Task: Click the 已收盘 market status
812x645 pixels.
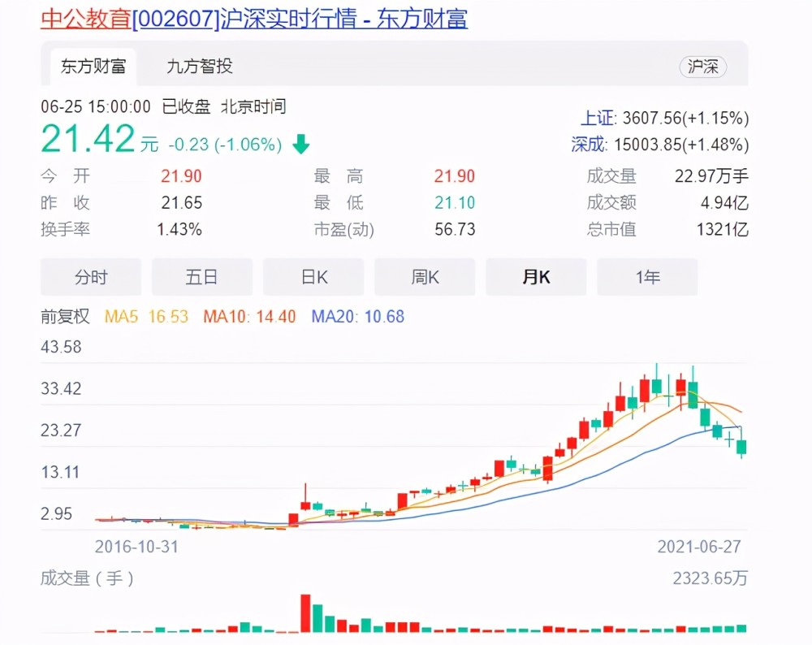Action: click(x=187, y=106)
